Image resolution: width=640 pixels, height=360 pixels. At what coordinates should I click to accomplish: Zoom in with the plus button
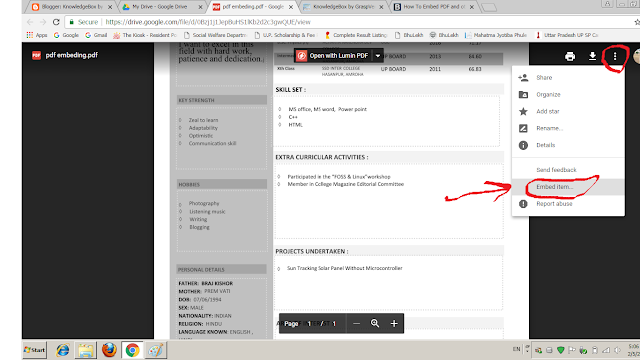tap(394, 324)
